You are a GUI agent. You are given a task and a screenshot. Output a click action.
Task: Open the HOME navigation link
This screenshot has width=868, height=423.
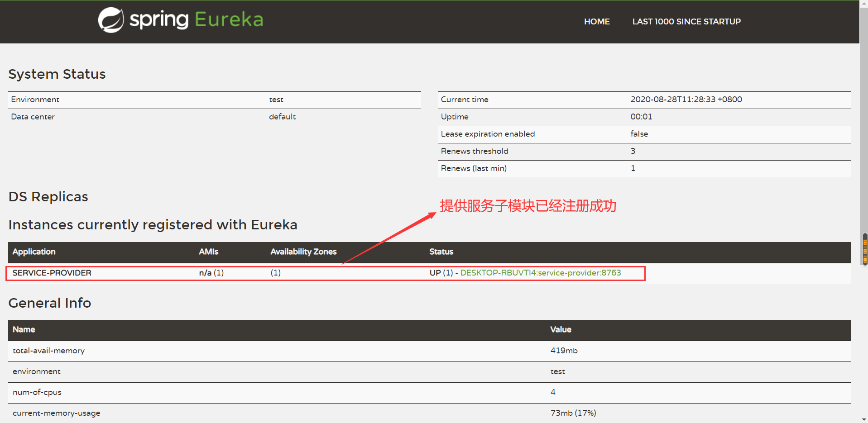point(596,21)
